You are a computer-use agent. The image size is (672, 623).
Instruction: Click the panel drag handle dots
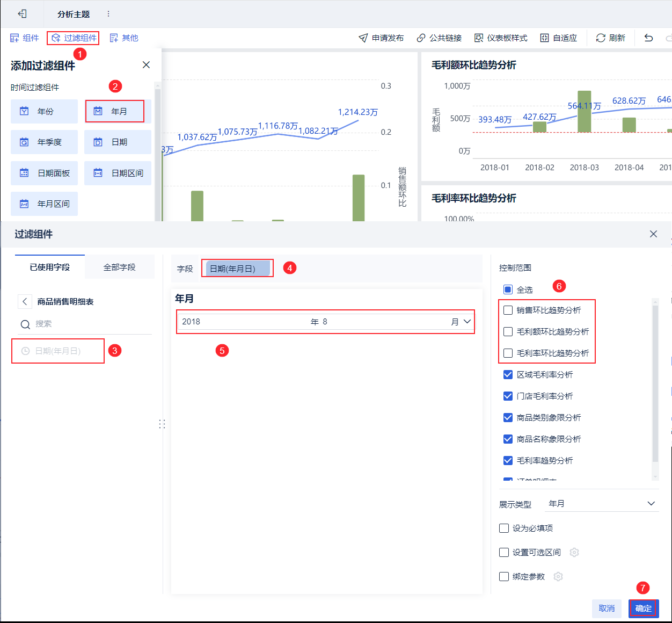coord(162,424)
